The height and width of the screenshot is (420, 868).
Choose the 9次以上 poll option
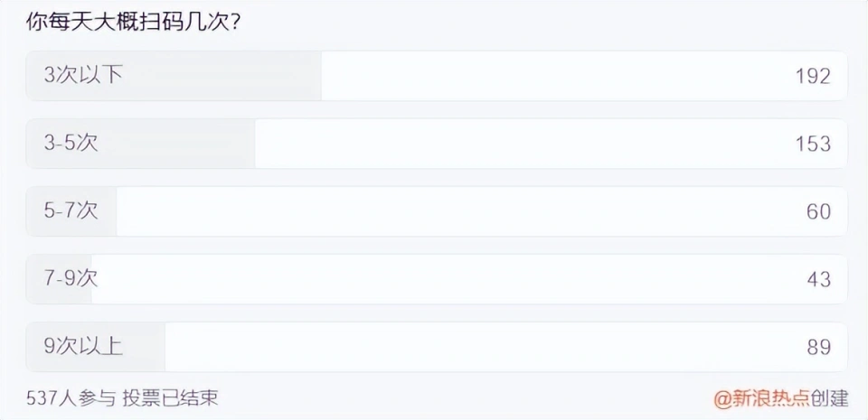[x=83, y=347]
